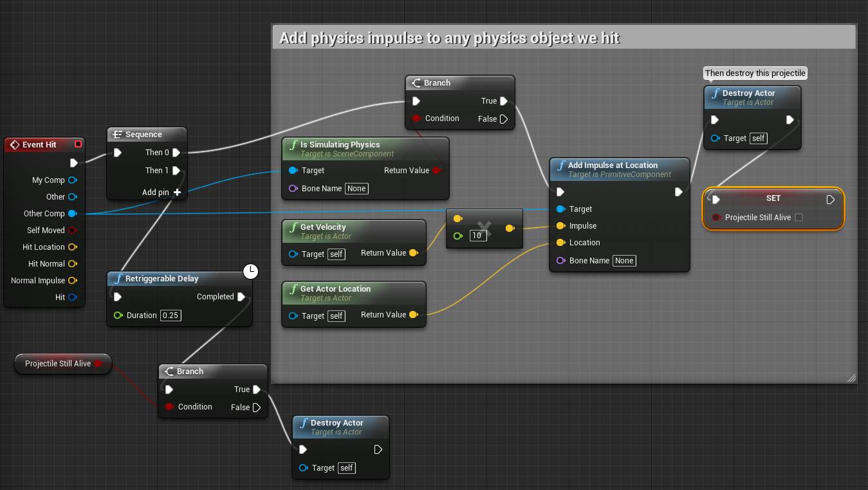Click the output pin of the multiply node
Screen dimensions: 868x490
pos(510,228)
